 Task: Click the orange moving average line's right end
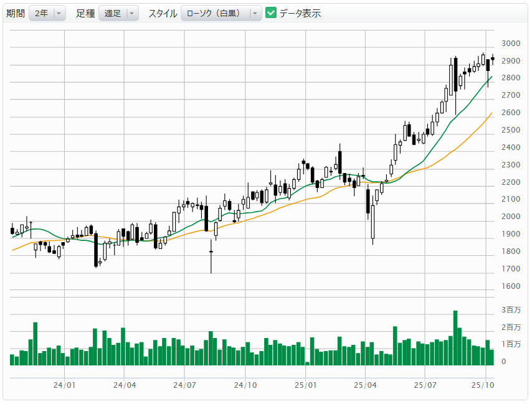pyautogui.click(x=492, y=113)
